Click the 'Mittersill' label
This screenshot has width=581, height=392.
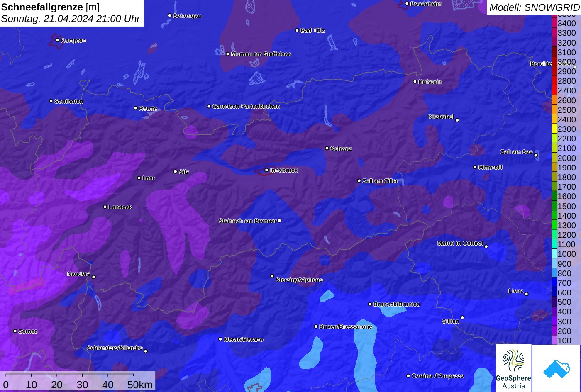pos(491,168)
